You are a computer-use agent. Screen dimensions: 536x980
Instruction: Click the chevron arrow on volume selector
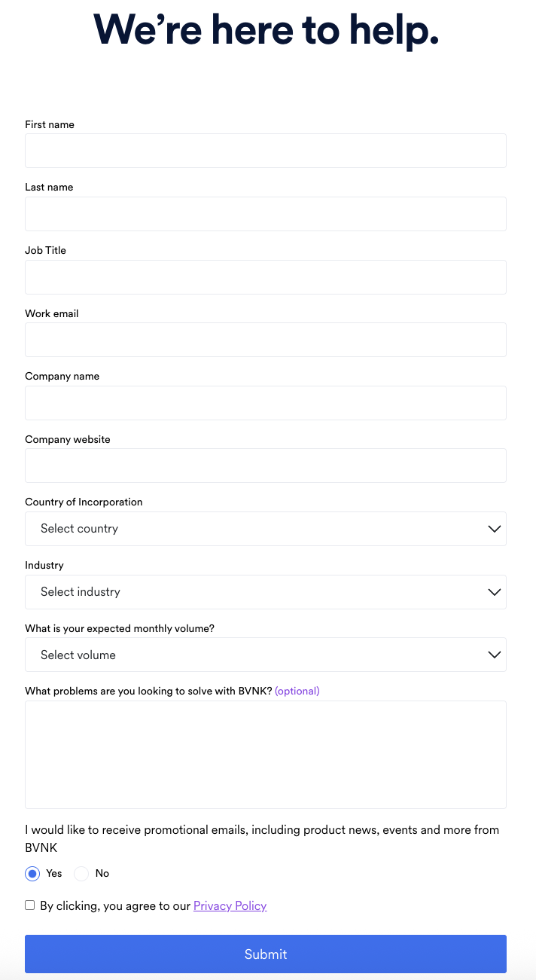point(494,655)
